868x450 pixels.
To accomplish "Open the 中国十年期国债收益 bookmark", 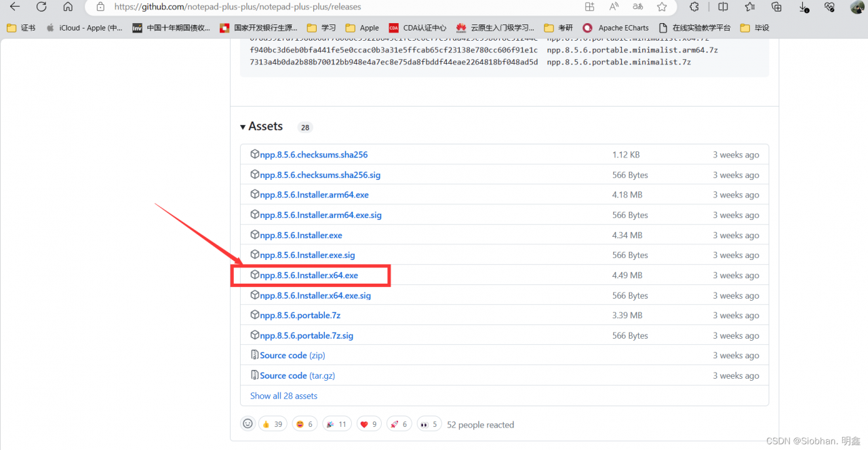I will point(172,28).
